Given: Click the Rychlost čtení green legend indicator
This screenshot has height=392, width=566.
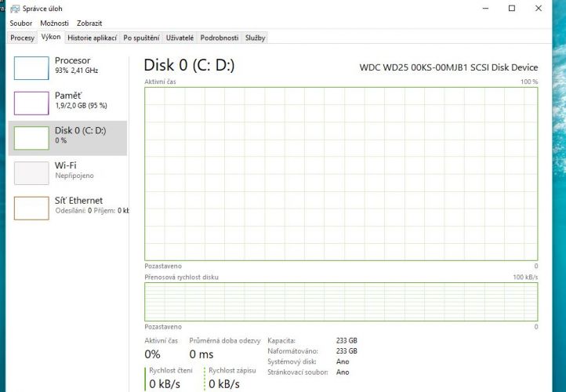Looking at the screenshot, I should coord(146,379).
